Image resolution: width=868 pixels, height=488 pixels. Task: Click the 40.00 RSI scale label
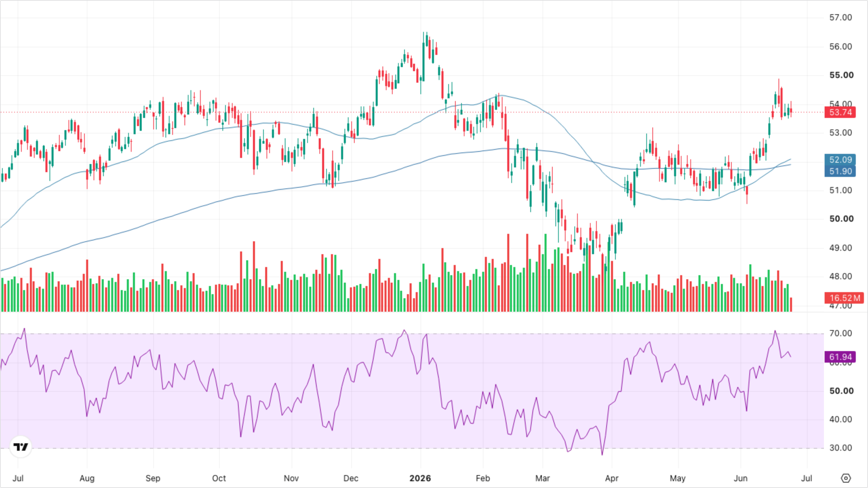coord(841,419)
